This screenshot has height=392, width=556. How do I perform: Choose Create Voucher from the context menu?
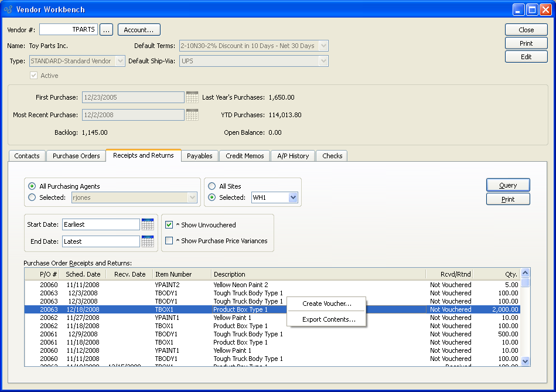[x=326, y=304]
